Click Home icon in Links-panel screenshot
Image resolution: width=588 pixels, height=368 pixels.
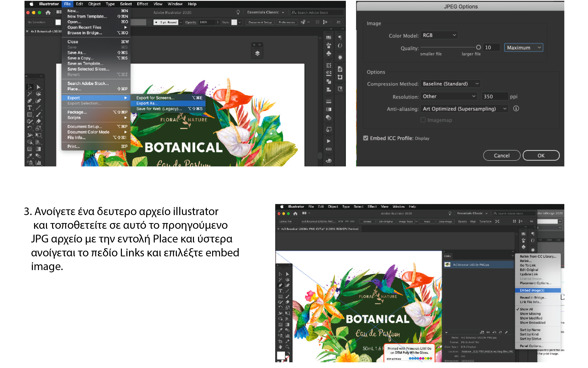pos(295,213)
